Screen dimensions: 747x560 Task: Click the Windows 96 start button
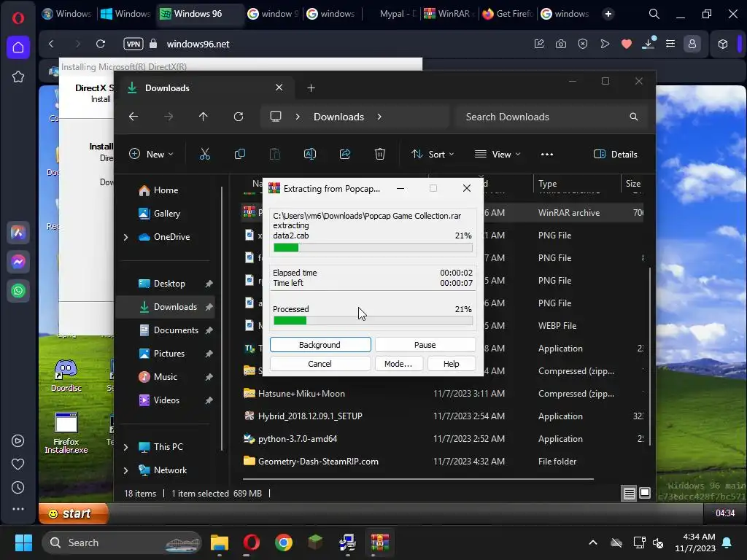tap(74, 513)
